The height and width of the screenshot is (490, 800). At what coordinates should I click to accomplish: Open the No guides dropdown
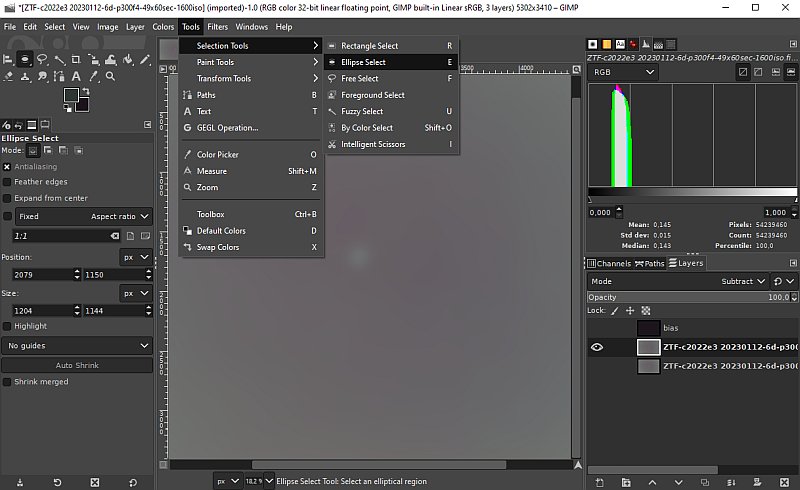coord(77,346)
